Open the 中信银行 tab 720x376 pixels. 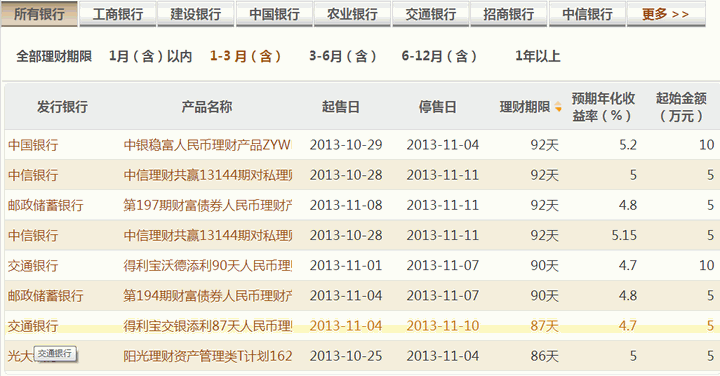click(587, 14)
